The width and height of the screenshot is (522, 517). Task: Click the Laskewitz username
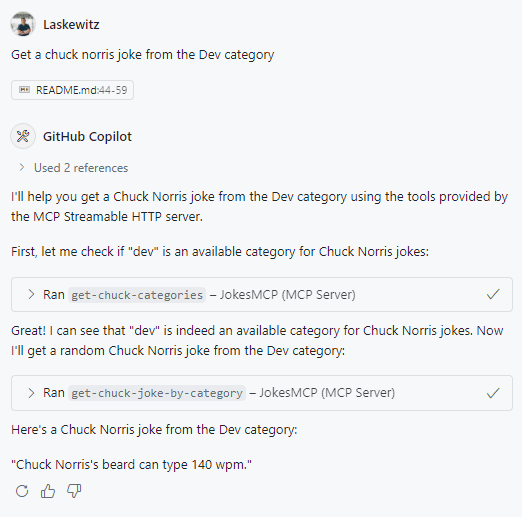tap(71, 24)
